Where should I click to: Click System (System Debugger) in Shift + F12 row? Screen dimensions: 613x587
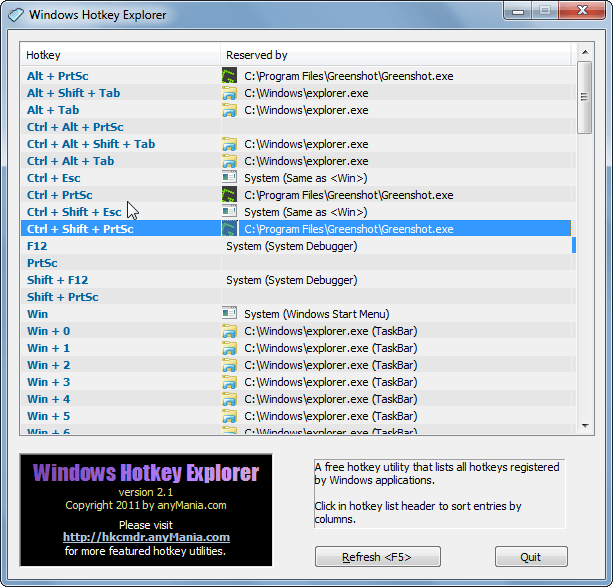click(292, 280)
